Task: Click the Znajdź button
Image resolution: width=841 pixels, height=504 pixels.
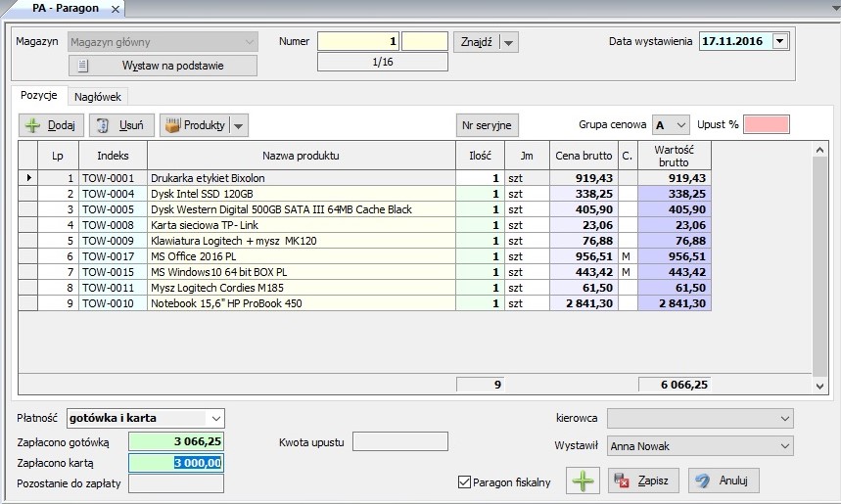Action: click(x=477, y=42)
